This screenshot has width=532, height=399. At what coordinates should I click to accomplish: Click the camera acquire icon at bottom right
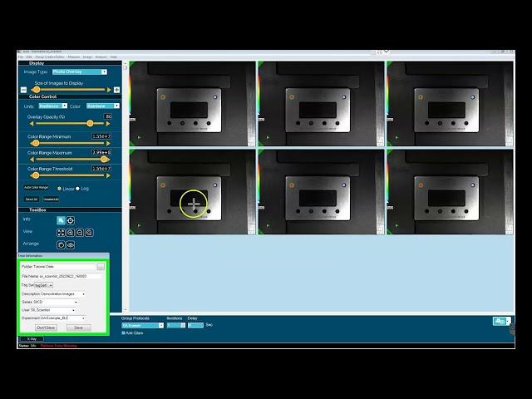pyautogui.click(x=499, y=321)
